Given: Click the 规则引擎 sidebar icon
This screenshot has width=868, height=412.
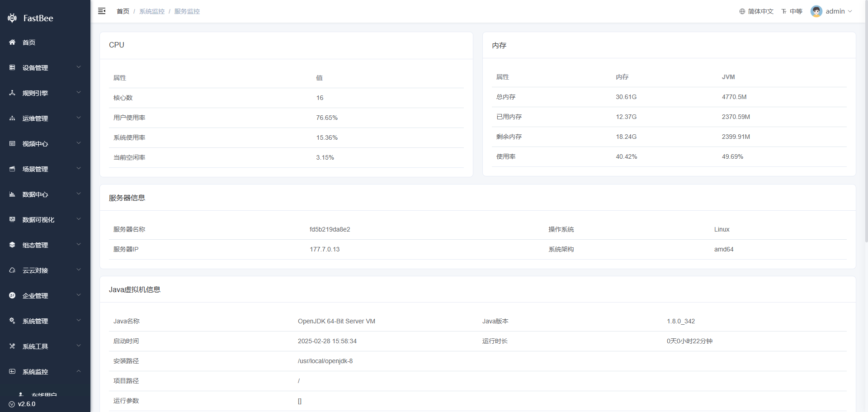Looking at the screenshot, I should coord(12,93).
